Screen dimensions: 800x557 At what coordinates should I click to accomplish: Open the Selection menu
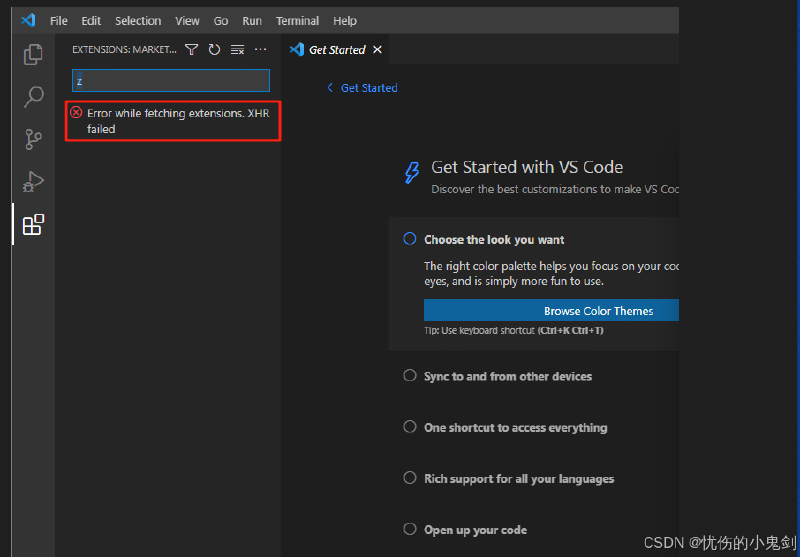click(138, 21)
